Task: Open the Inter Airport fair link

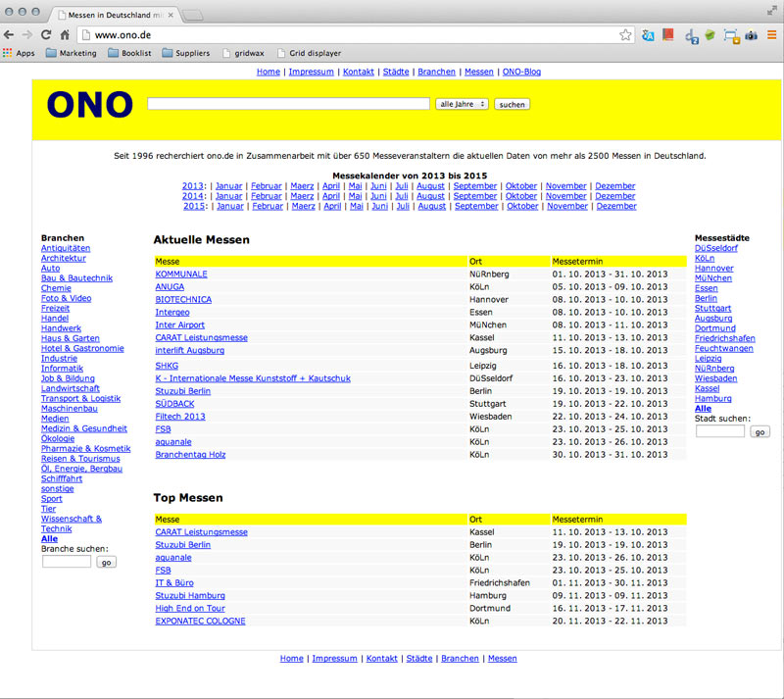Action: (x=179, y=325)
